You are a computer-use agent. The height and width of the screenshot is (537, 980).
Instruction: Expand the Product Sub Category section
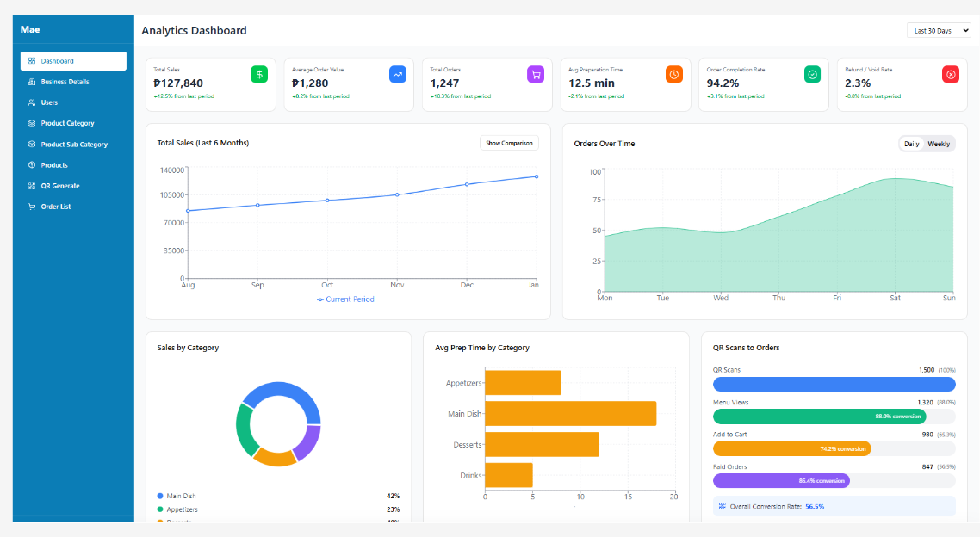73,144
